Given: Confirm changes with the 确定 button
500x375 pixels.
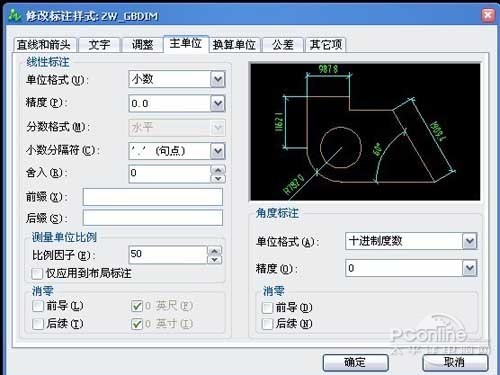Looking at the screenshot, I should coord(356,363).
